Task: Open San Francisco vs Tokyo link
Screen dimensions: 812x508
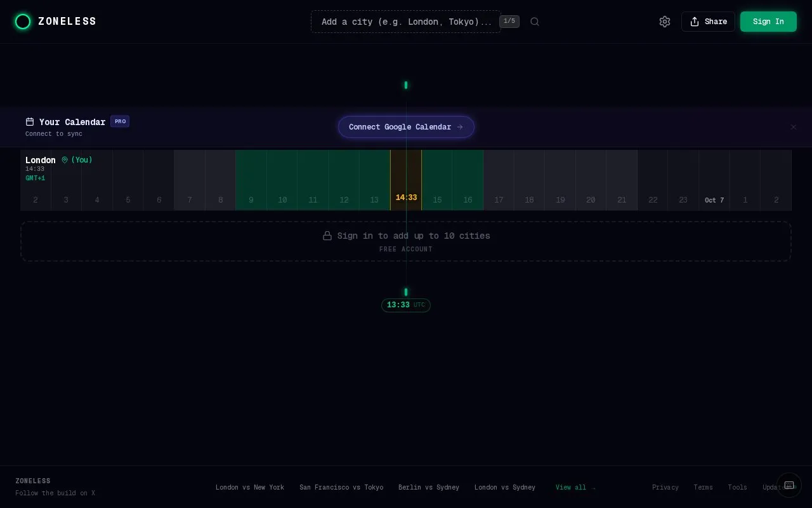Action: click(x=341, y=487)
